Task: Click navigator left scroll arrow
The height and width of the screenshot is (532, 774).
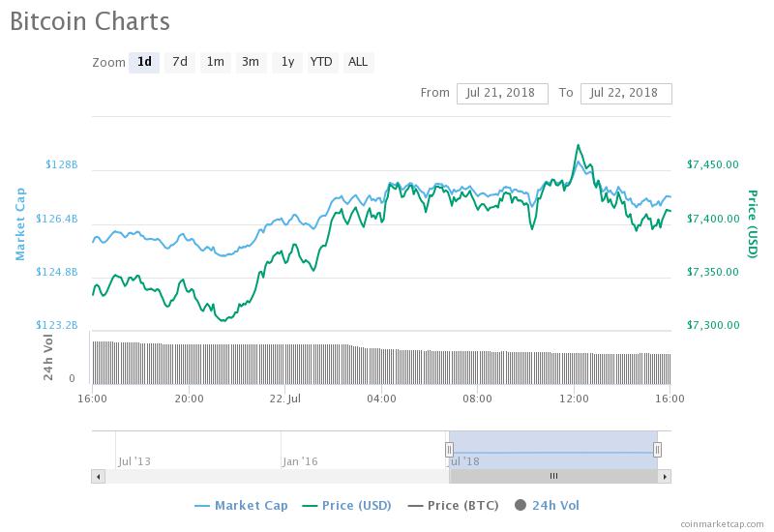Action: tap(99, 476)
